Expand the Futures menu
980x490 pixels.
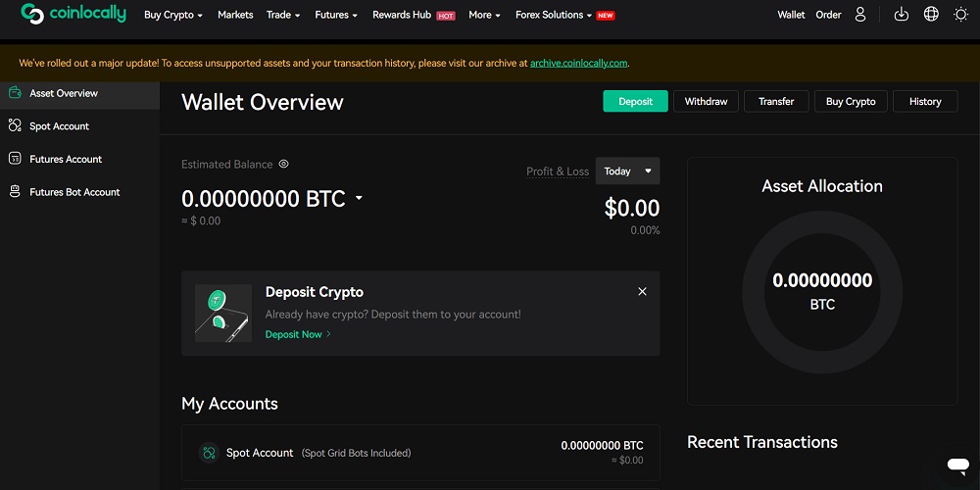336,15
